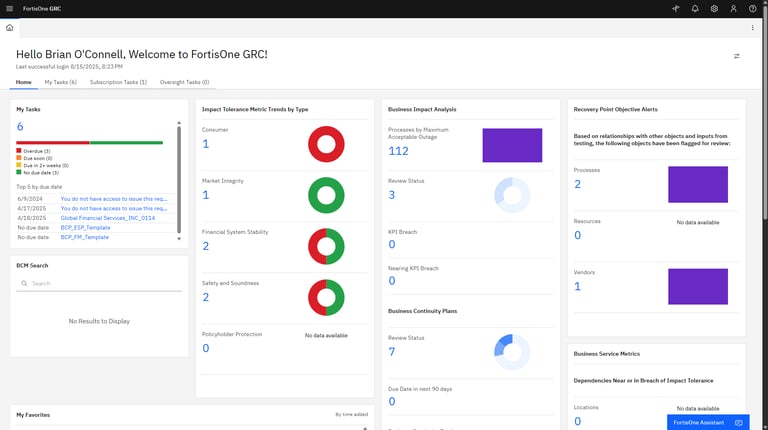Open the hamburger navigation menu

(x=9, y=8)
